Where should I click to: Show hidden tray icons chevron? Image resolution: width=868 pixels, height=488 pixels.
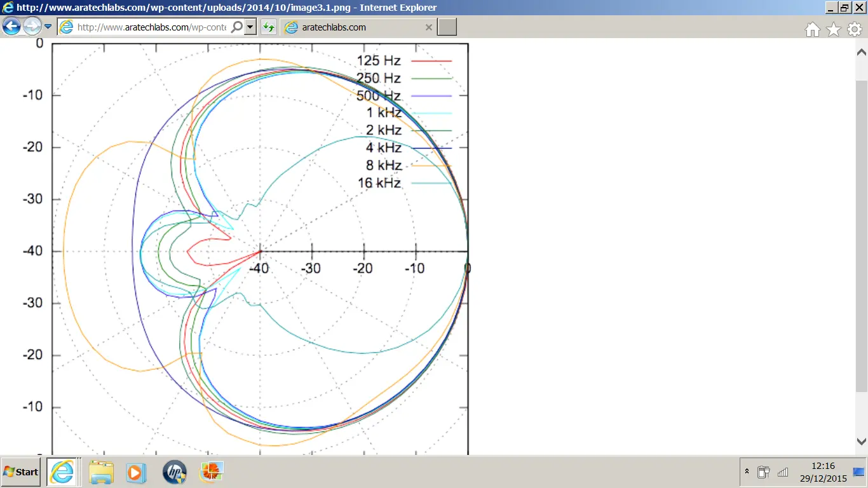pyautogui.click(x=747, y=472)
